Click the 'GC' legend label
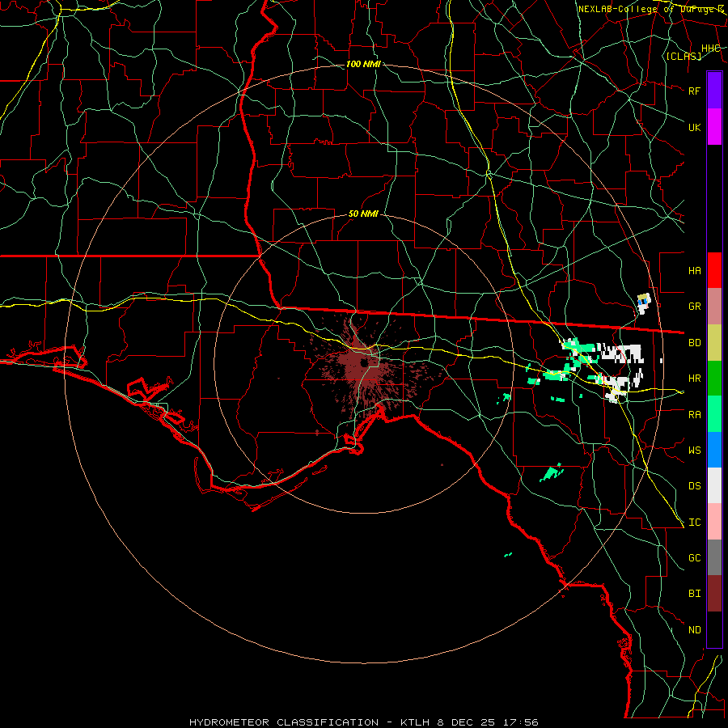728x728 pixels. click(694, 558)
